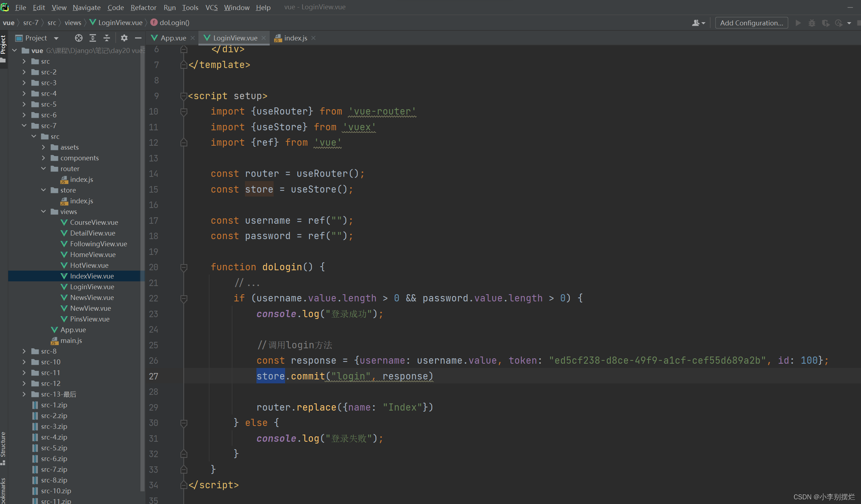Open the Navigate menu
Viewport: 861px width, 504px height.
[x=87, y=8]
